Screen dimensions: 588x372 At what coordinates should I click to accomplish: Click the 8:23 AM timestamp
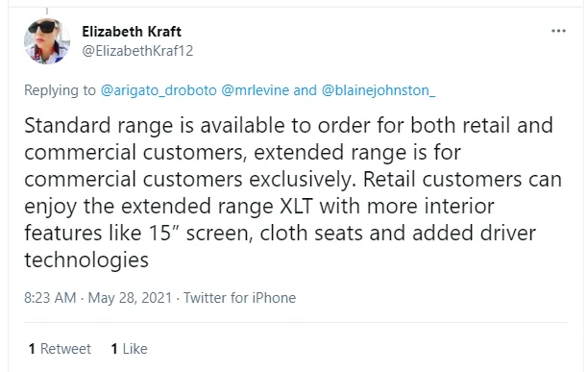[x=50, y=298]
